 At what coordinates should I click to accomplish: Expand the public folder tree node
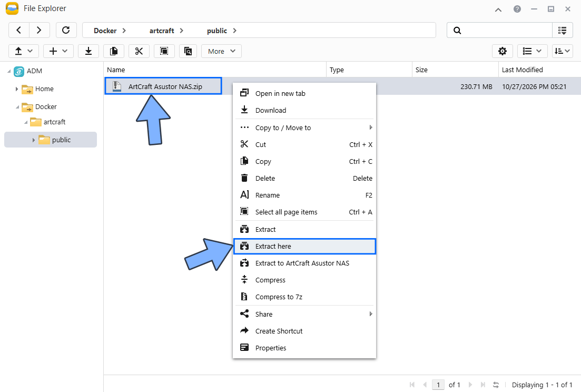pos(33,140)
